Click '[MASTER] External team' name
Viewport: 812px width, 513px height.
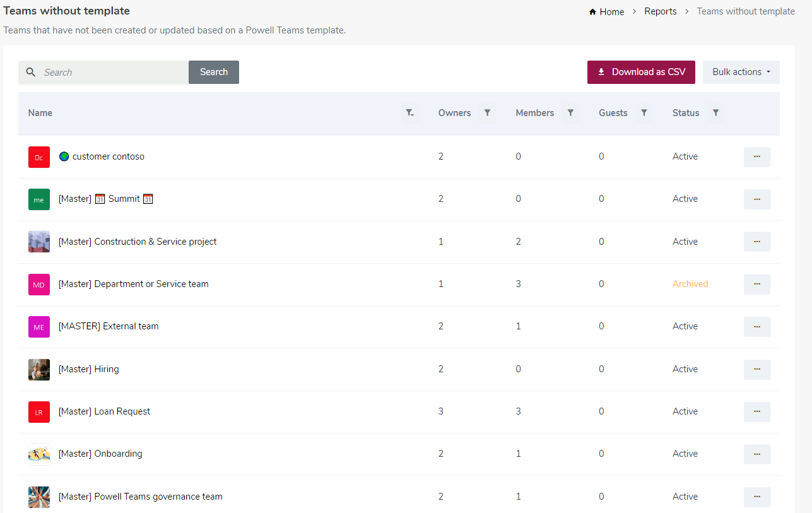click(x=109, y=326)
